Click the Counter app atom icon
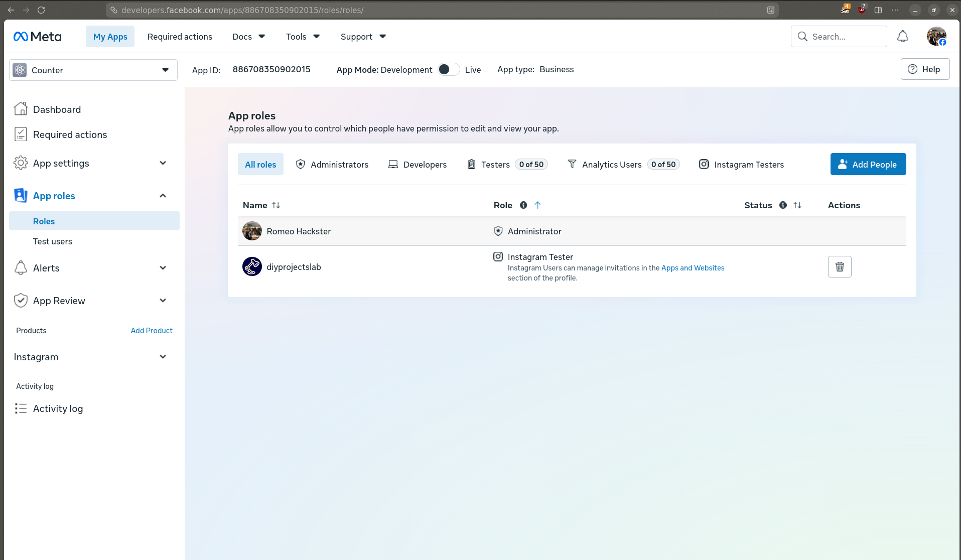The width and height of the screenshot is (961, 560). pos(20,70)
